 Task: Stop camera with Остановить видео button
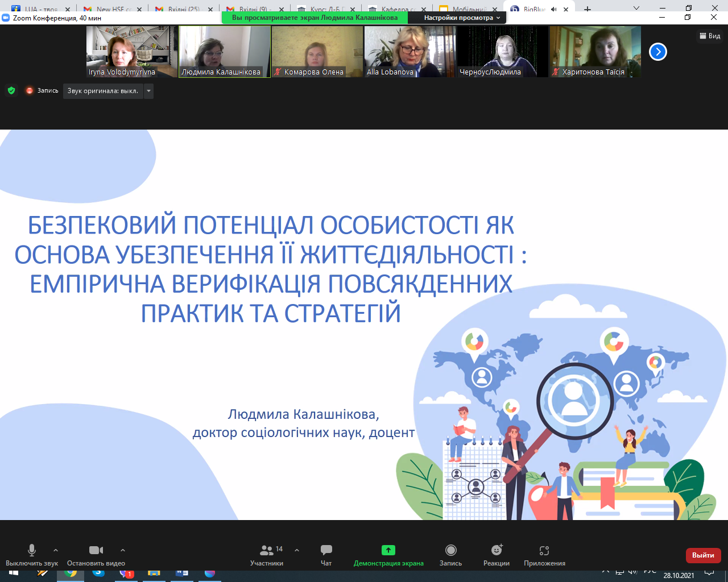tap(96, 555)
